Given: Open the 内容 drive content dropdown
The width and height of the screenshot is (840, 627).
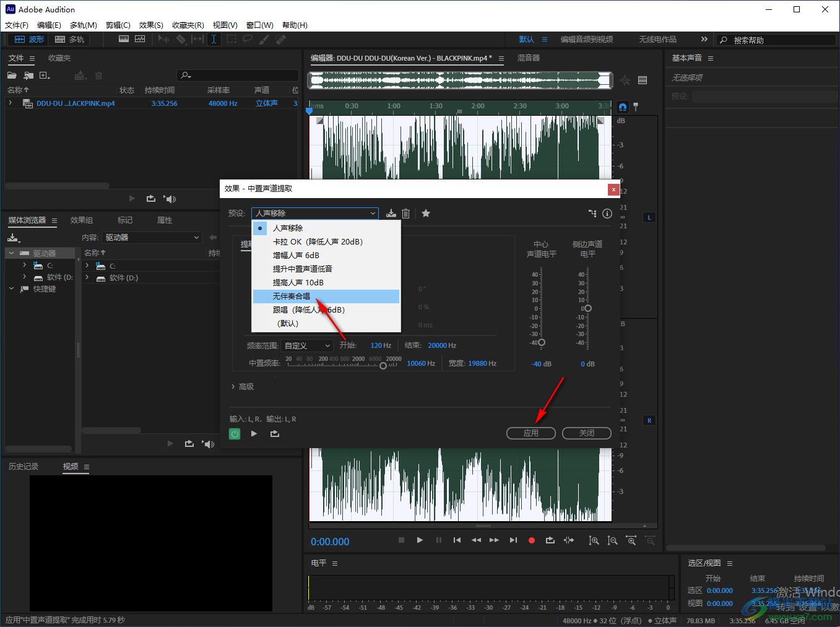Looking at the screenshot, I should pos(152,238).
